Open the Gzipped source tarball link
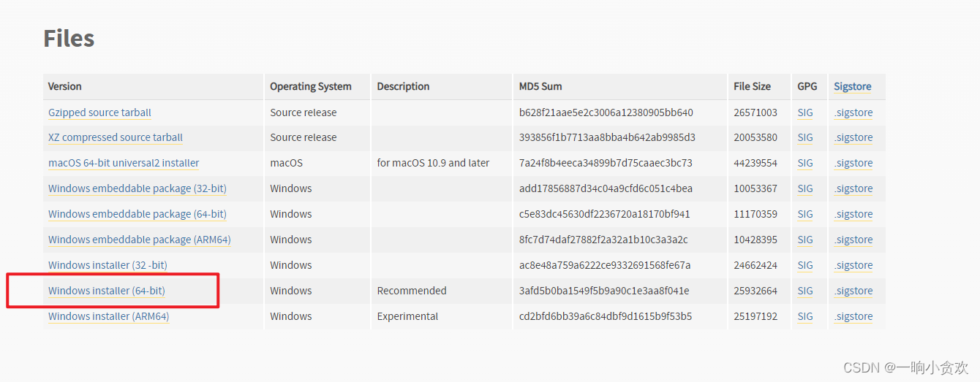The width and height of the screenshot is (980, 382). (99, 112)
